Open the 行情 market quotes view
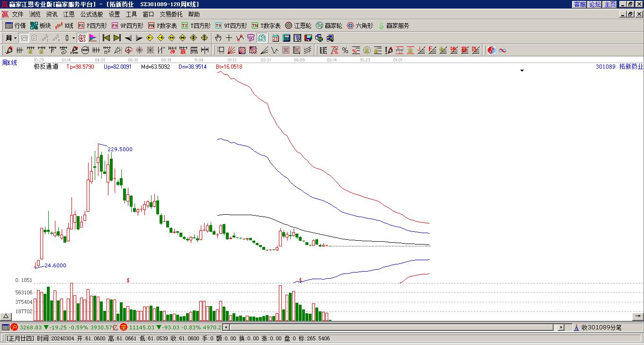Viewport: 644px width, 345px height. pyautogui.click(x=16, y=26)
